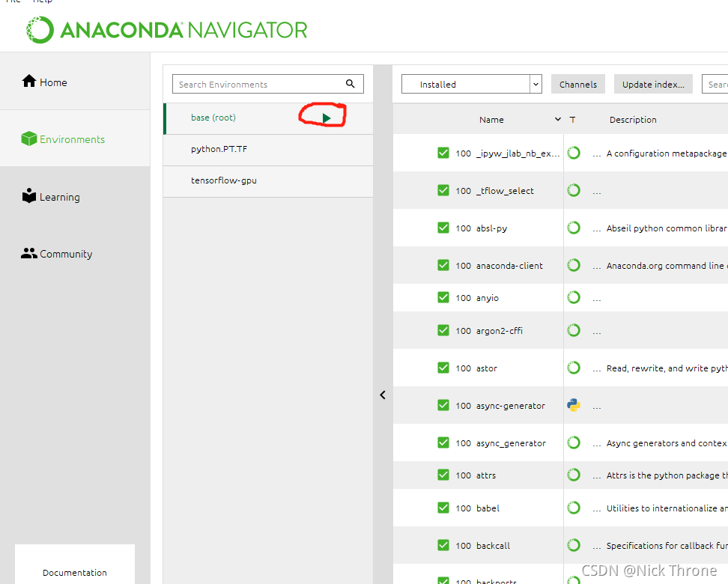Screen dimensions: 728x584
Task: Sort packages by Name column
Action: tap(491, 120)
